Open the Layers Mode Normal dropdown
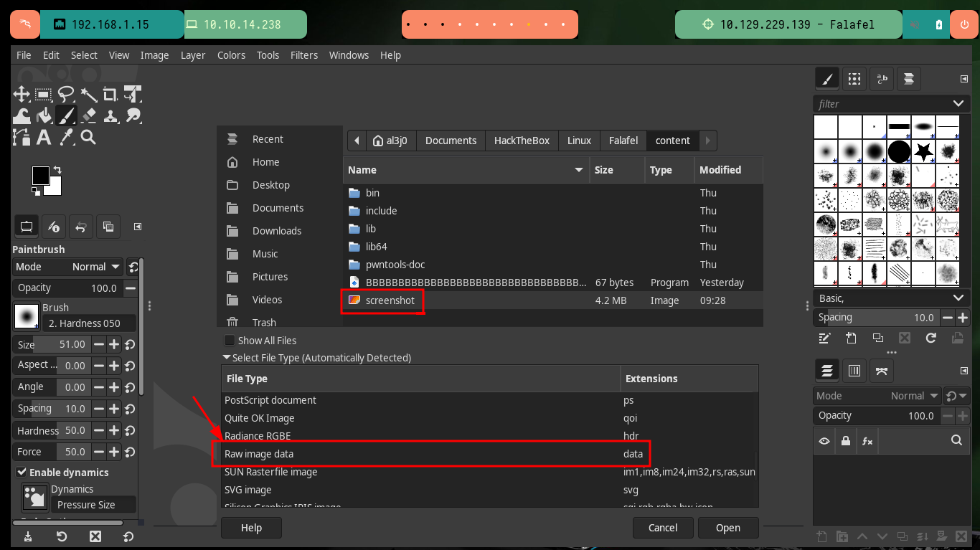 [877, 396]
